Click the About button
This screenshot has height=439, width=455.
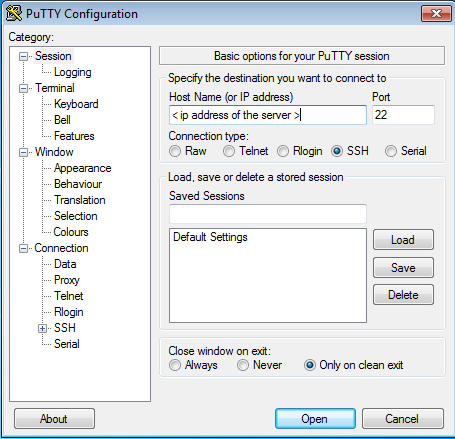[x=54, y=419]
